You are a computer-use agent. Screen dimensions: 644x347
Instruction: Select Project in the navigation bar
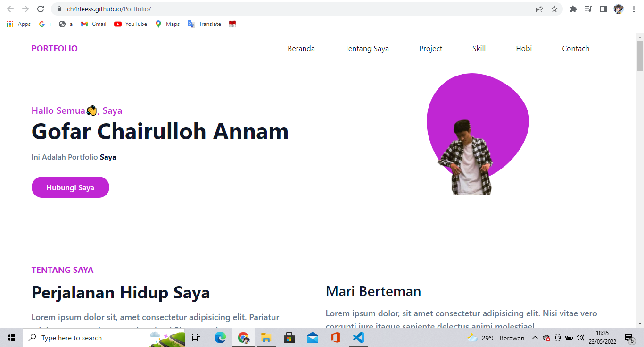[431, 49]
